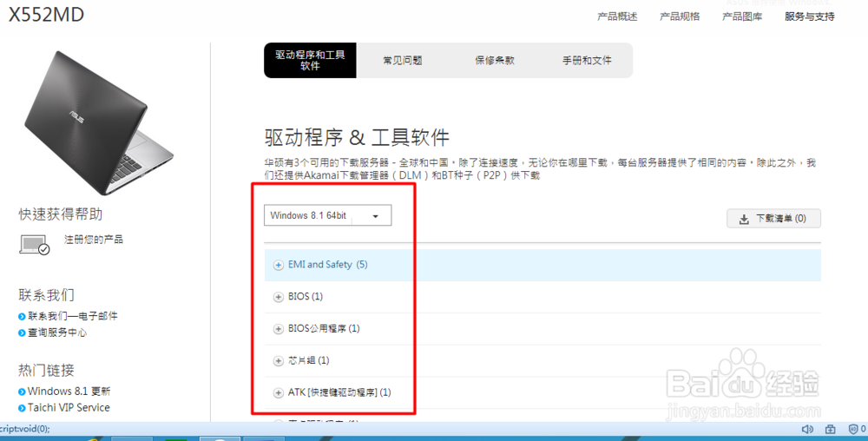Open the 联系我们—电子邮件 link

(73, 317)
